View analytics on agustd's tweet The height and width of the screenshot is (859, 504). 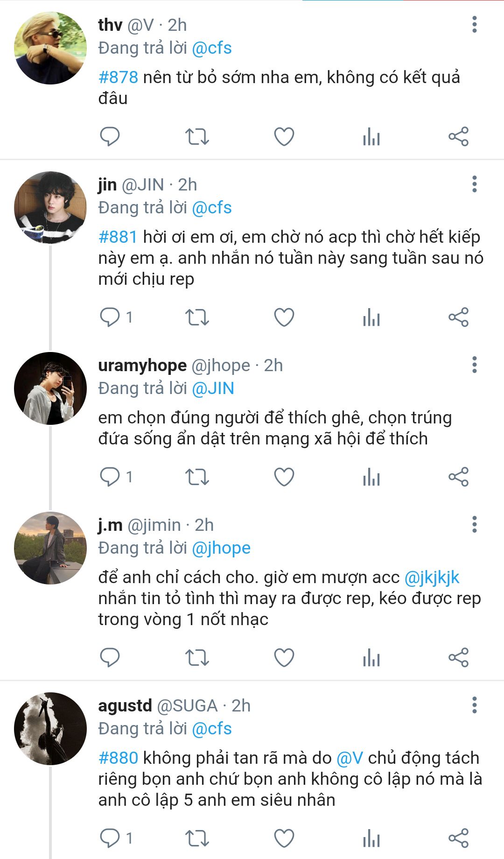tap(371, 838)
